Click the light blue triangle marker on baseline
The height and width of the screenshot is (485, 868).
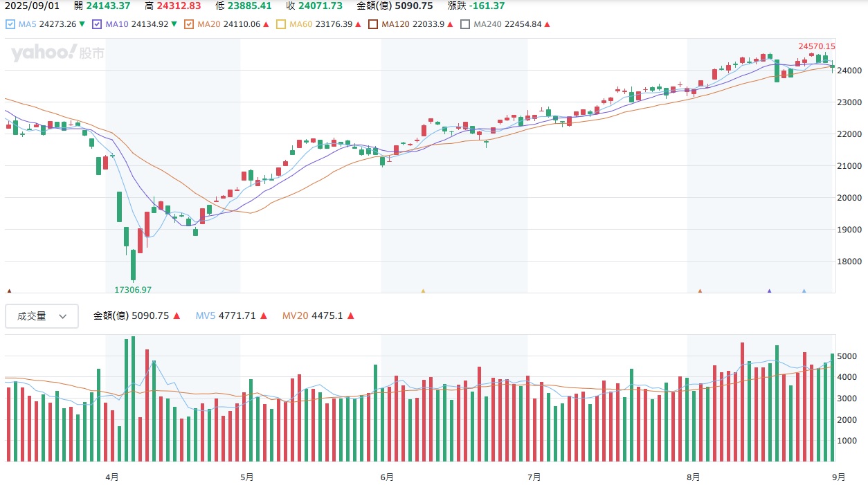(x=804, y=291)
